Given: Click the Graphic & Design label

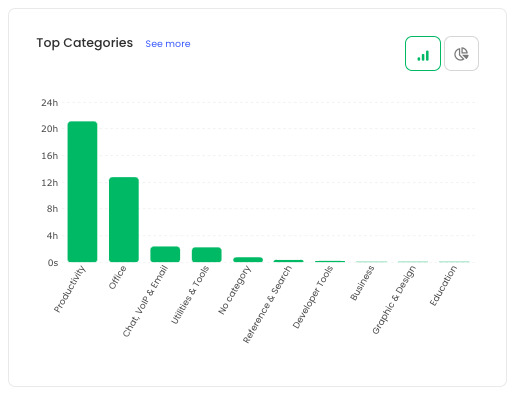Looking at the screenshot, I should coord(394,300).
